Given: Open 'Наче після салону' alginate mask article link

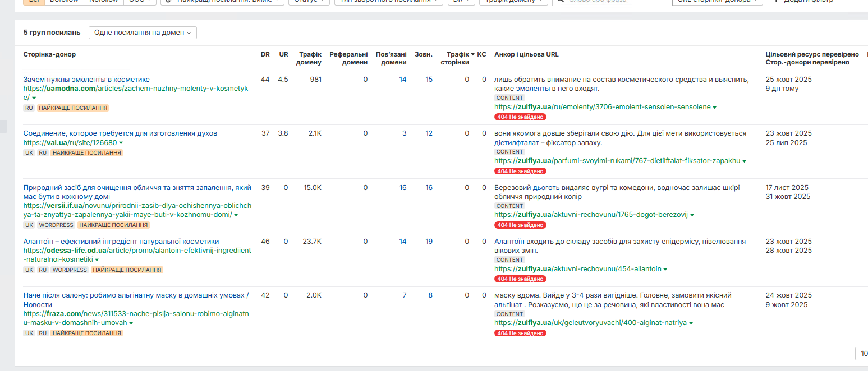Looking at the screenshot, I should 136,300.
